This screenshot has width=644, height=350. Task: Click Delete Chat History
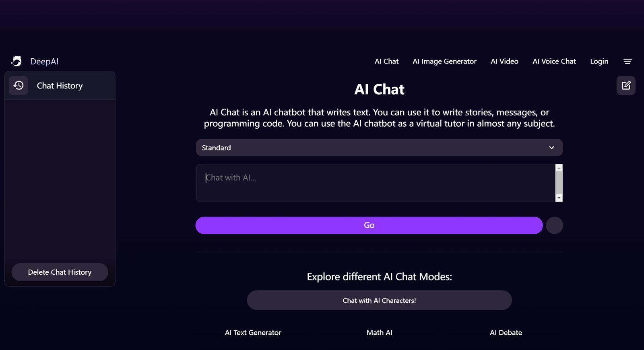coord(60,272)
